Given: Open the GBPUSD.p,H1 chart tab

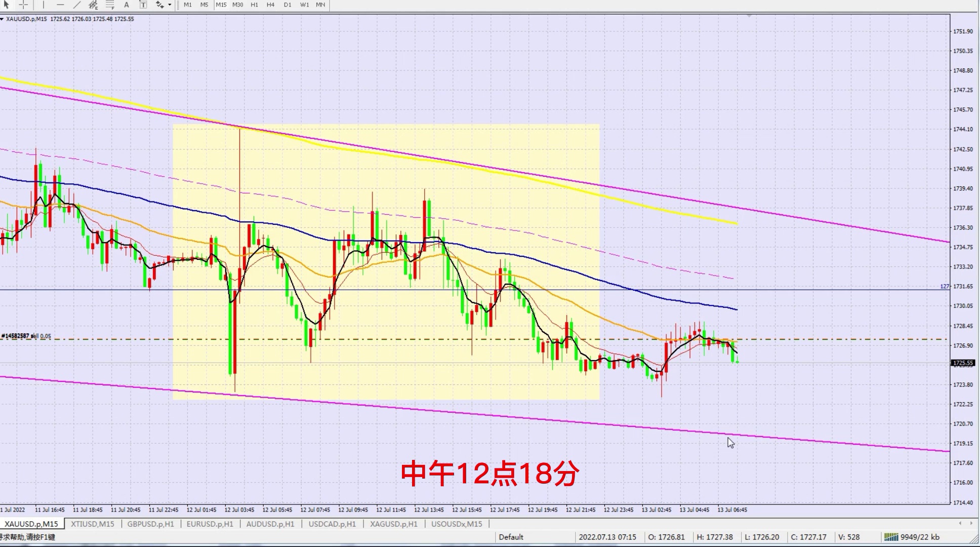Looking at the screenshot, I should point(150,524).
